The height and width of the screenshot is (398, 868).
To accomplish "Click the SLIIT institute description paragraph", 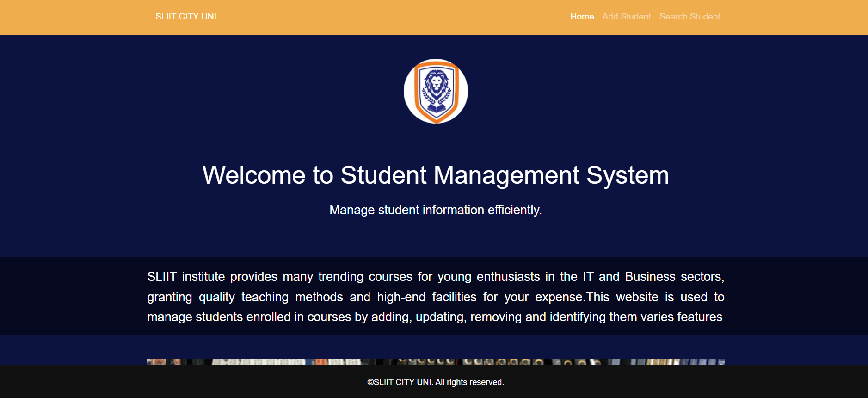I will tap(436, 297).
